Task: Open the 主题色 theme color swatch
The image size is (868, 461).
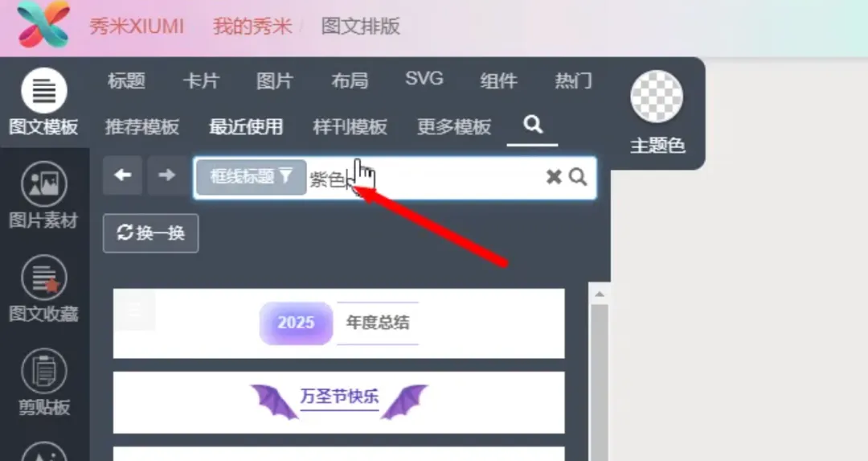Action: point(657,97)
